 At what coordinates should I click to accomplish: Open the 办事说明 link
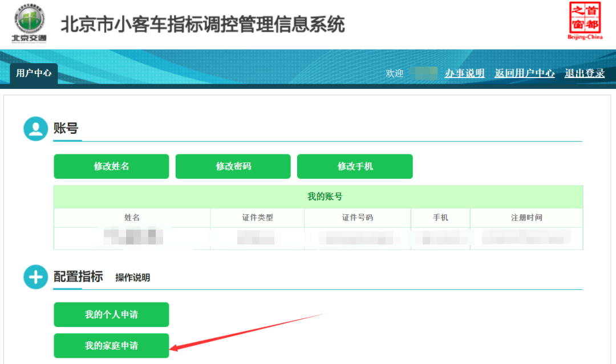tap(464, 73)
